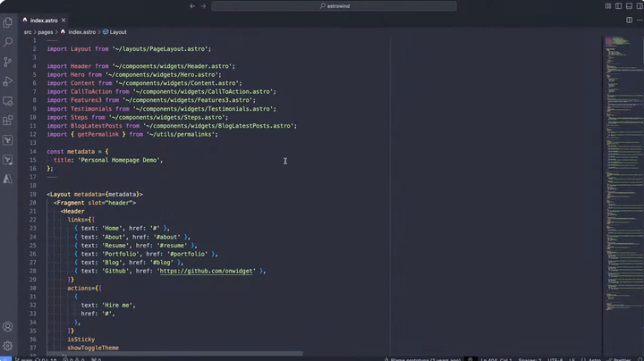This screenshot has width=644, height=361.
Task: Open the Azure view in the activity bar
Action: 8,180
